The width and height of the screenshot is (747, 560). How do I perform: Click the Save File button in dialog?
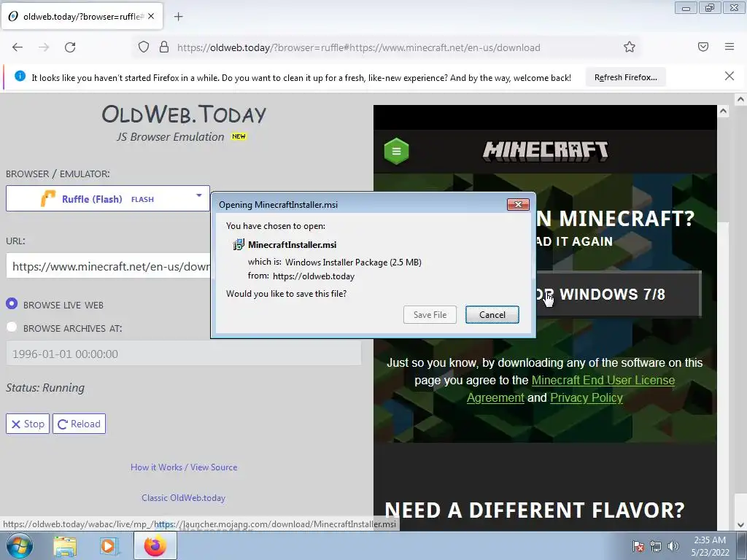pos(430,315)
